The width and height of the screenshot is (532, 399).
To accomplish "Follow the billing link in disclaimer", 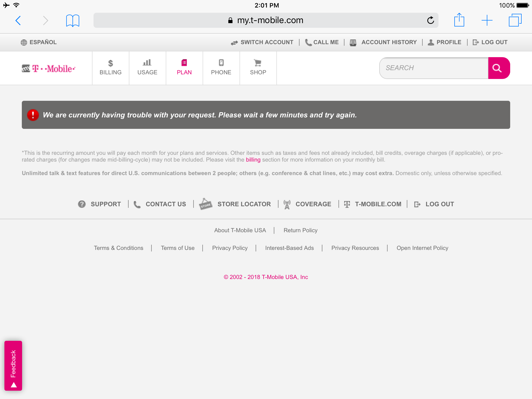I will [253, 160].
